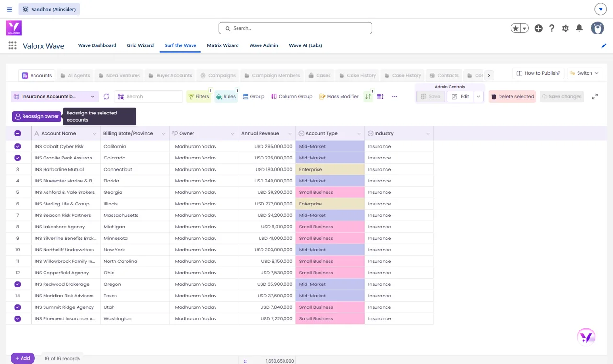This screenshot has width=613, height=364.
Task: Open the App Launcher grid icon
Action: [x=12, y=45]
